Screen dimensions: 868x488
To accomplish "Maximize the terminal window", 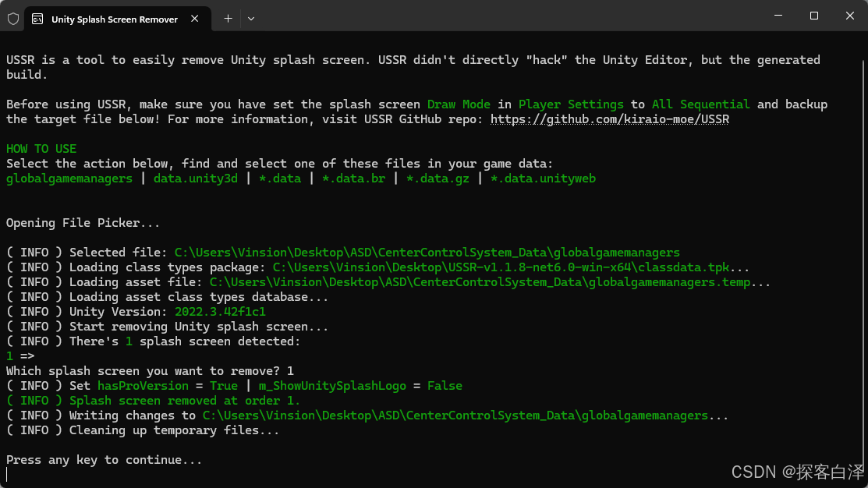I will [x=813, y=16].
